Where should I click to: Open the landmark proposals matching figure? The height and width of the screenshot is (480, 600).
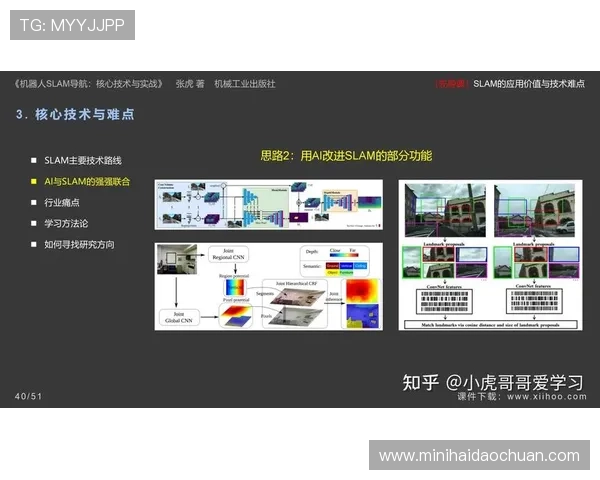click(x=491, y=255)
